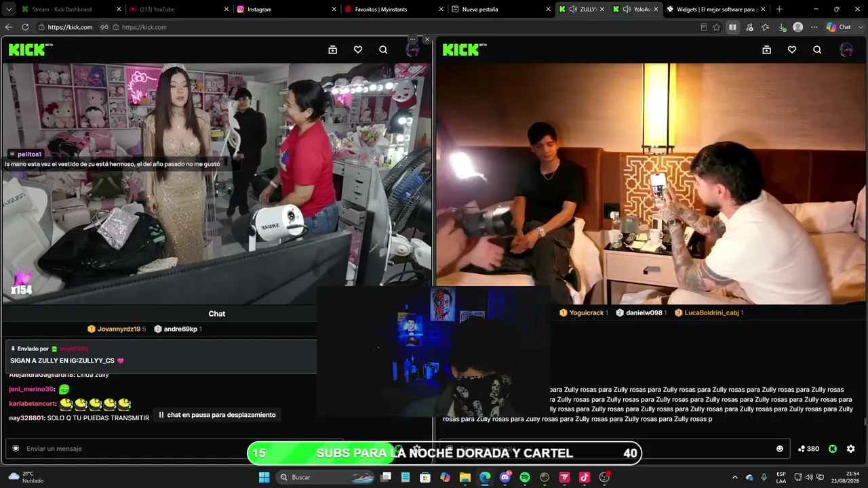Click username jeni_merino30 in left chat
This screenshot has width=868, height=488.
click(31, 389)
